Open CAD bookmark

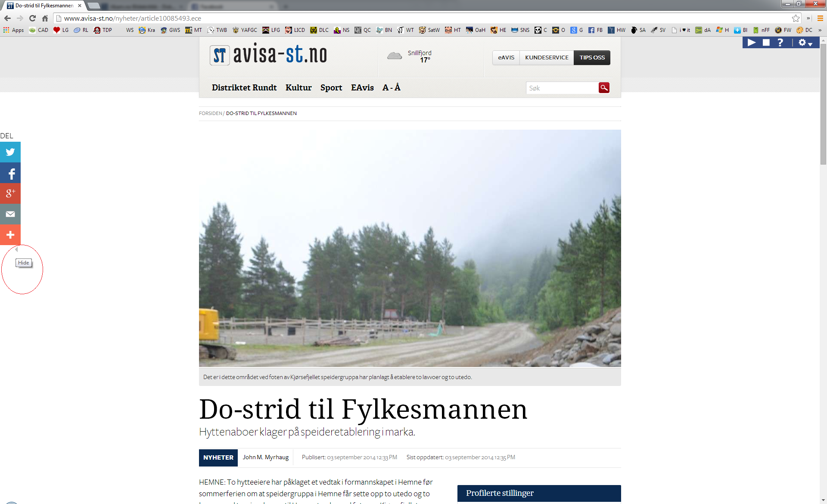(x=38, y=30)
